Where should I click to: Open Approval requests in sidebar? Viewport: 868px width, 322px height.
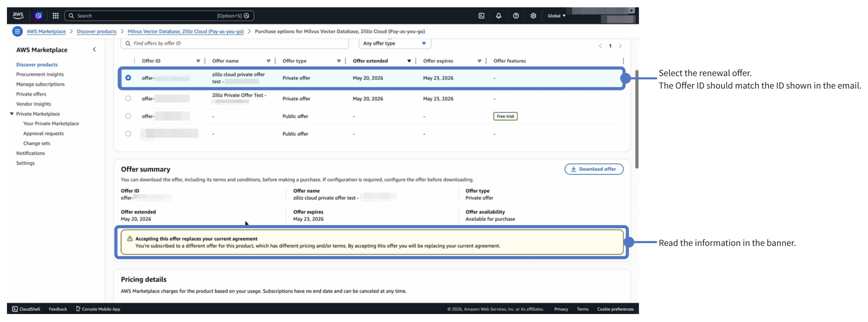tap(43, 133)
